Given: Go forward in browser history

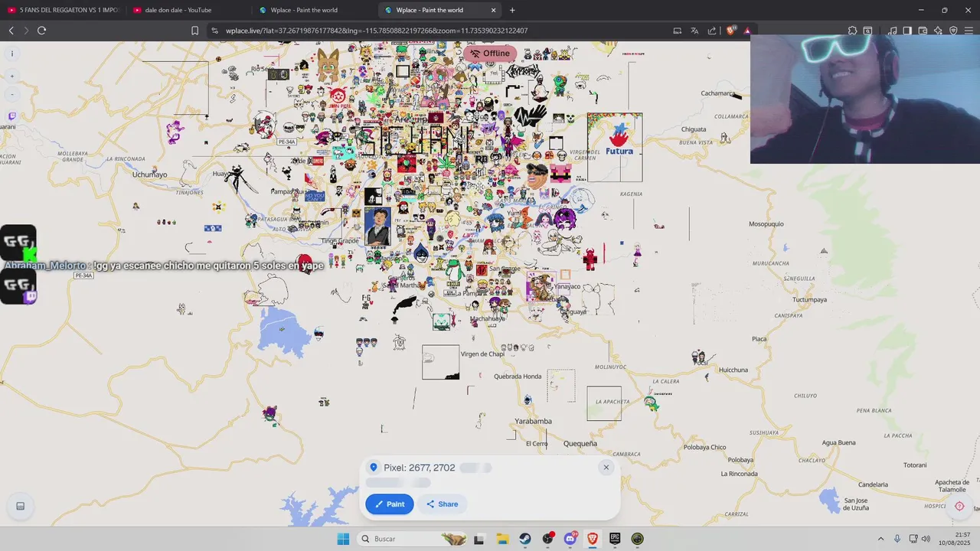Looking at the screenshot, I should (x=26, y=31).
